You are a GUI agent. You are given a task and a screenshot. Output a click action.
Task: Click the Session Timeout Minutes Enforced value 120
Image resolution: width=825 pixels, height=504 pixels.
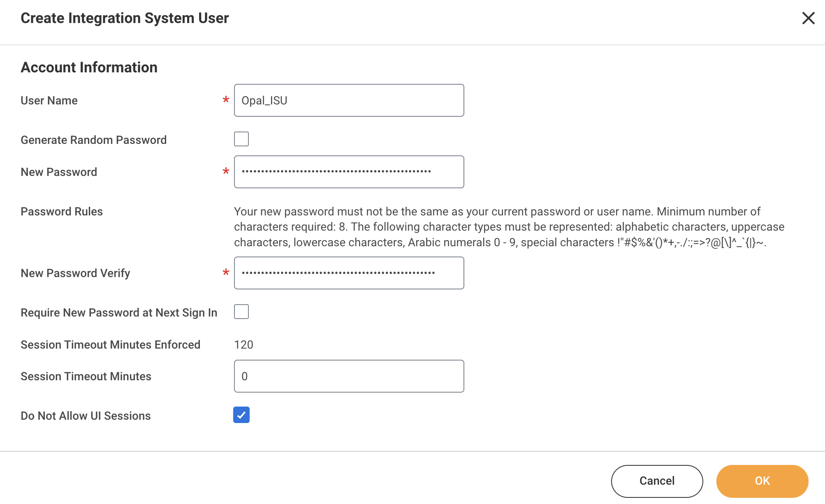pyautogui.click(x=243, y=344)
